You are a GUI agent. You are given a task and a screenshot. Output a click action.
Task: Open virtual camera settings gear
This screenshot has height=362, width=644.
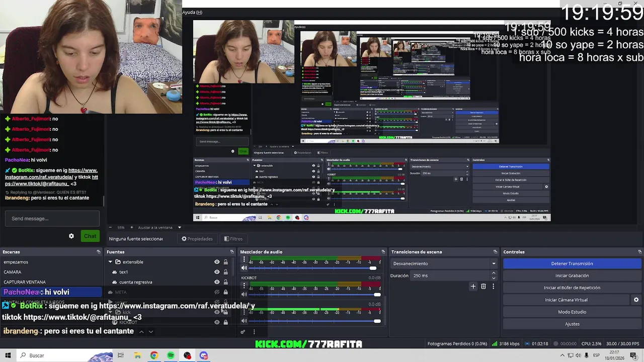(x=636, y=300)
